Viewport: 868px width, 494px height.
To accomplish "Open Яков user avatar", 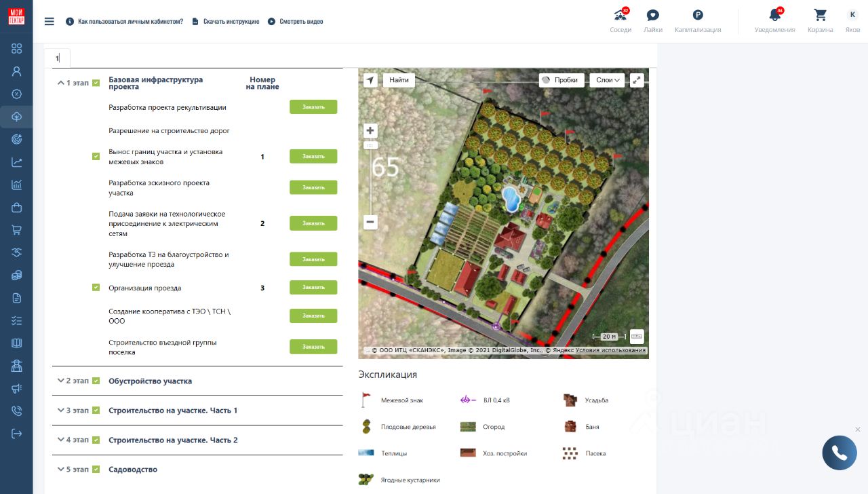I will click(852, 20).
